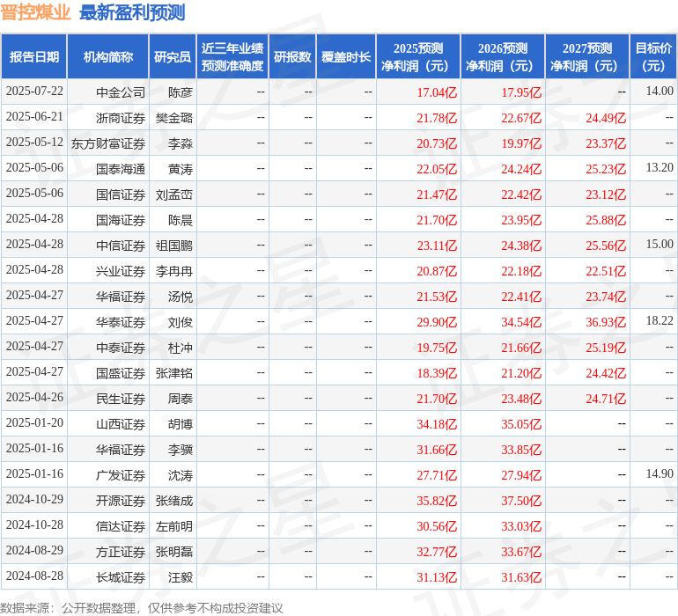The image size is (678, 616).
Task: Select institution 中泰证券
Action: (x=121, y=347)
